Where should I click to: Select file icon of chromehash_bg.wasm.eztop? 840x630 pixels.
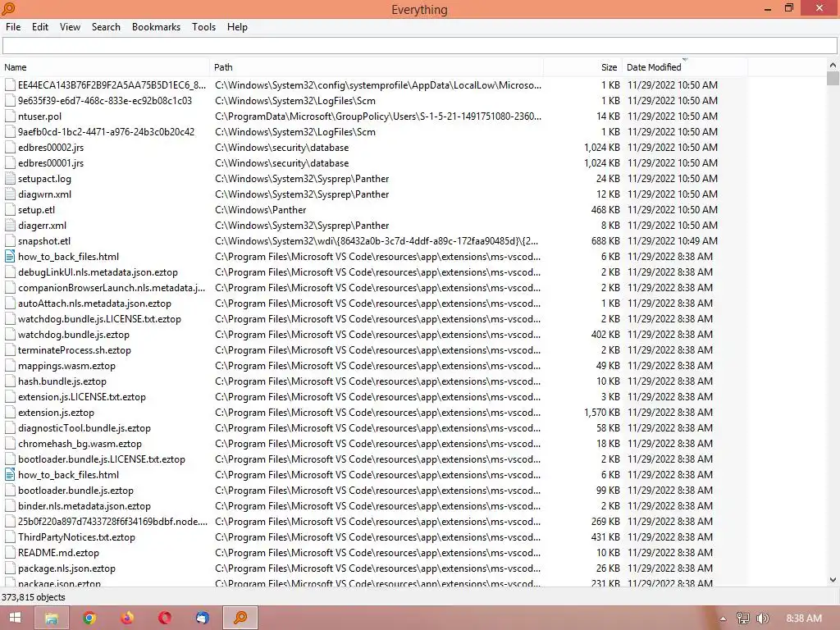[x=10, y=443]
